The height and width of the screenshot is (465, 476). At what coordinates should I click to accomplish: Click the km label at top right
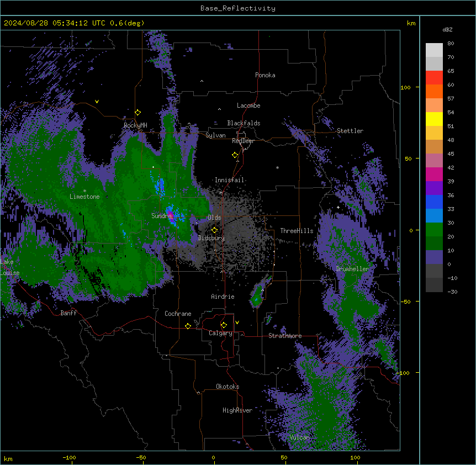(x=411, y=23)
